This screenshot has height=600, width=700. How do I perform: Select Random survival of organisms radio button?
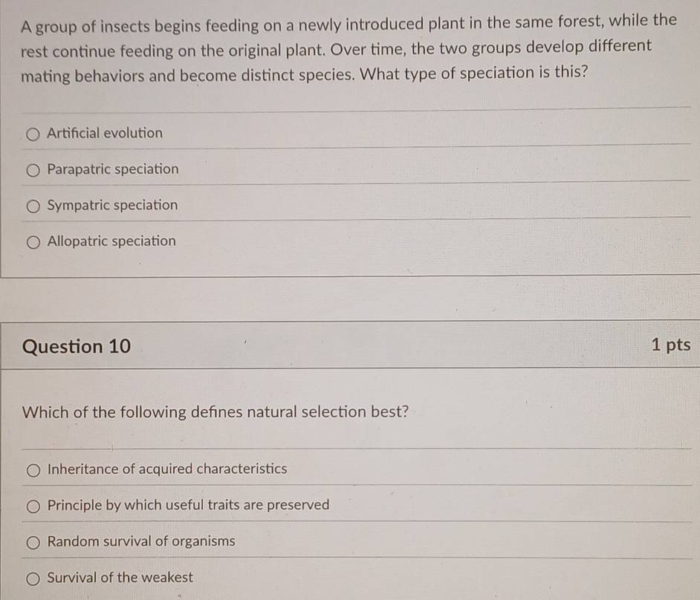[x=33, y=543]
